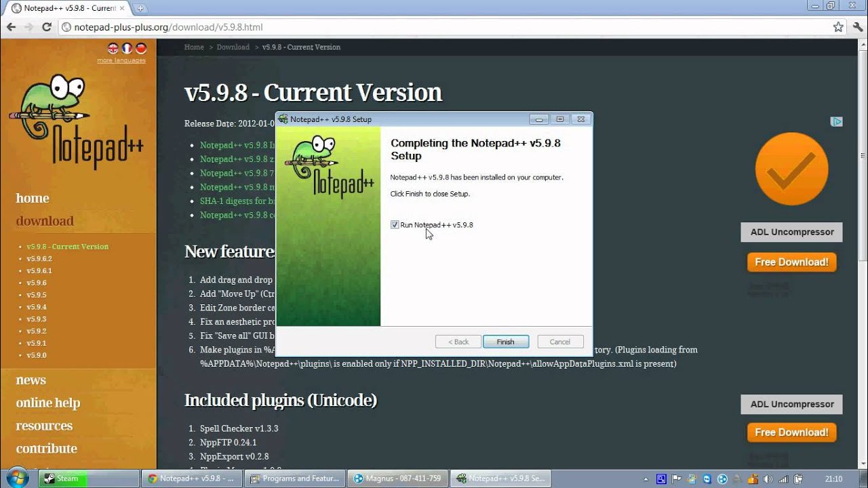Open the news section in sidebar
Viewport: 868px width, 488px height.
pyautogui.click(x=31, y=380)
